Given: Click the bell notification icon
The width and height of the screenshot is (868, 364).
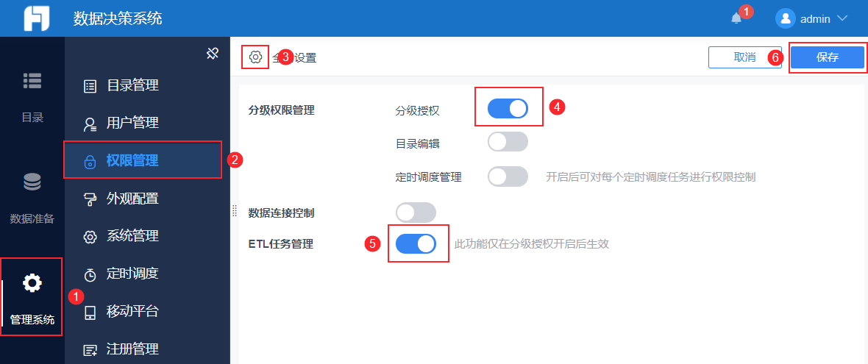Looking at the screenshot, I should (736, 18).
